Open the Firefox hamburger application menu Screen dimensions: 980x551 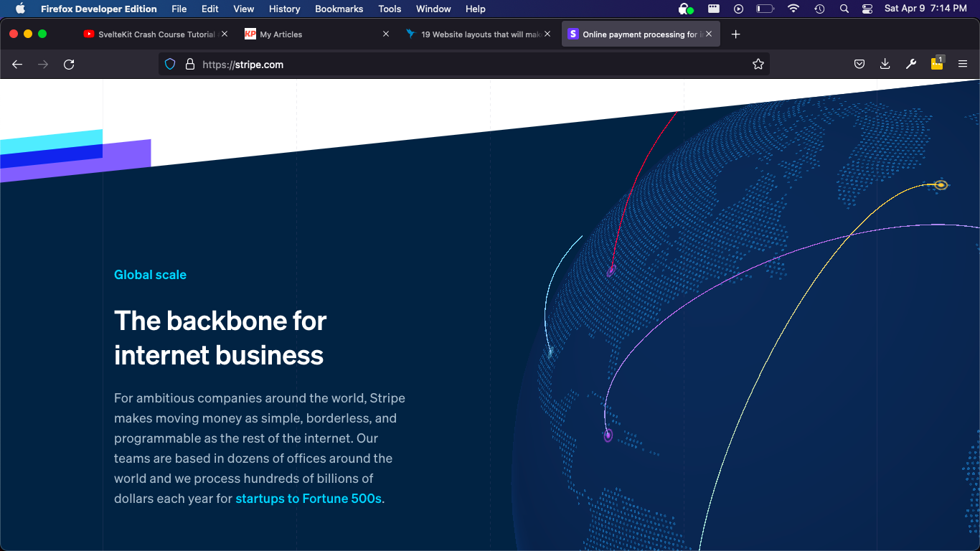[x=963, y=65]
